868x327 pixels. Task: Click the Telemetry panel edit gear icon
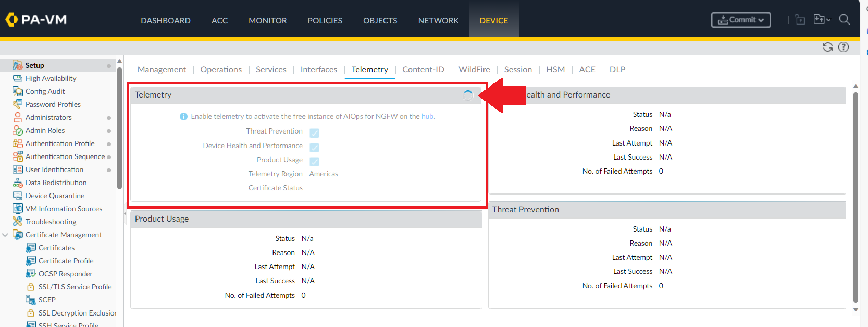point(468,95)
